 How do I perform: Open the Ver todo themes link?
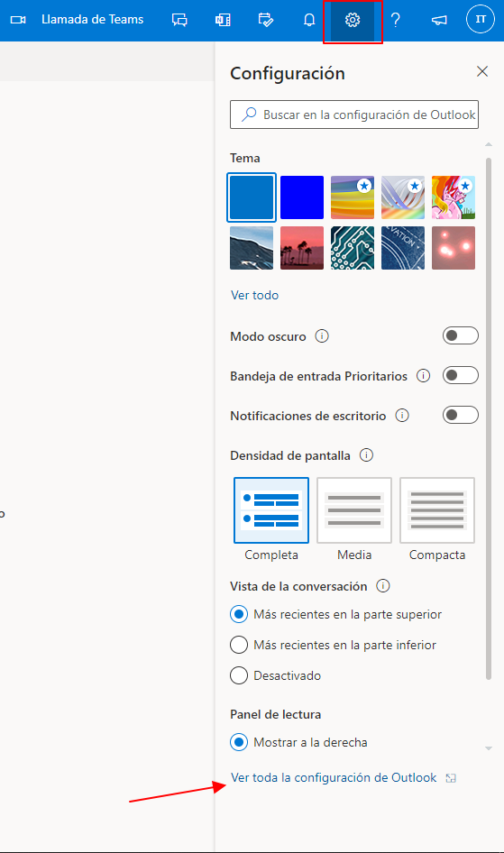(254, 295)
